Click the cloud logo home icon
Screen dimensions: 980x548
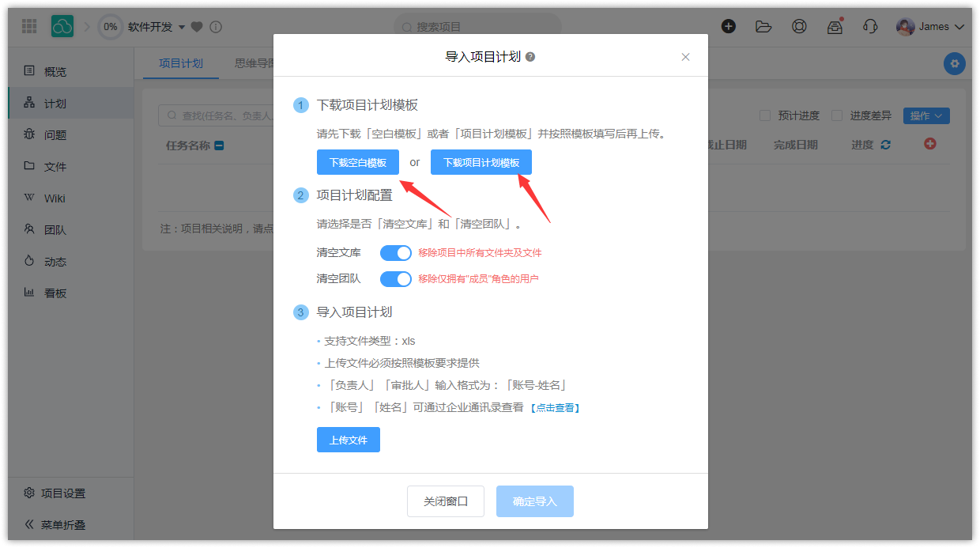point(62,26)
